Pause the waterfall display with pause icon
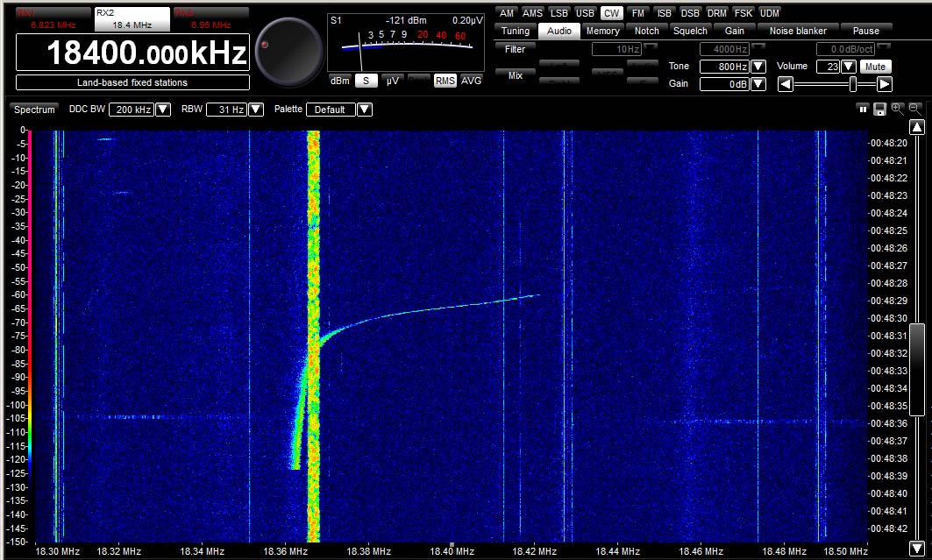932x560 pixels. tap(863, 110)
